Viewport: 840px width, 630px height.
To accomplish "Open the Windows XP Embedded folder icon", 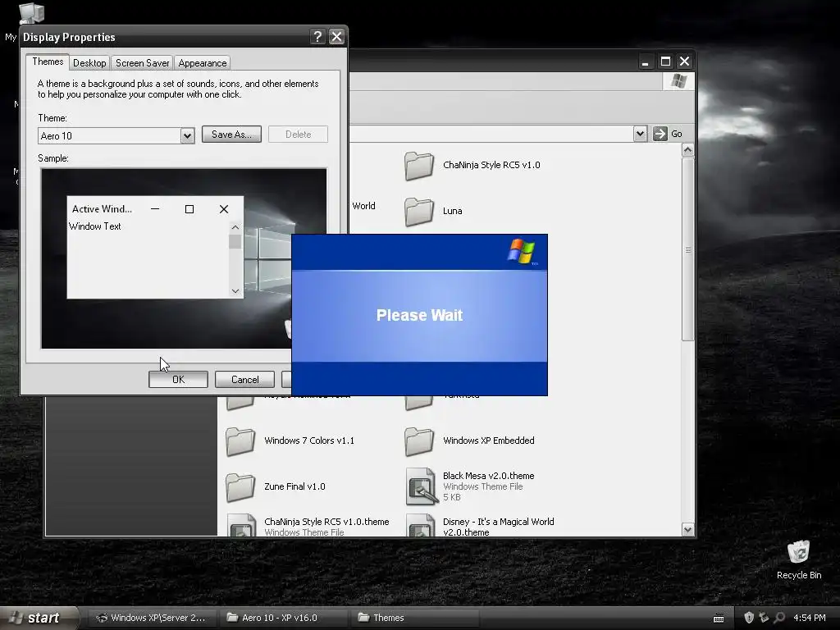I will pyautogui.click(x=419, y=441).
